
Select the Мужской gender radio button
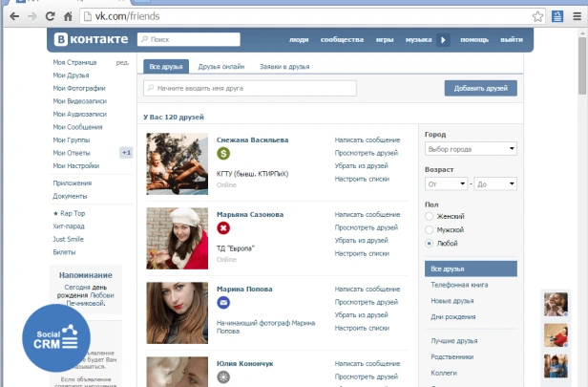point(430,230)
